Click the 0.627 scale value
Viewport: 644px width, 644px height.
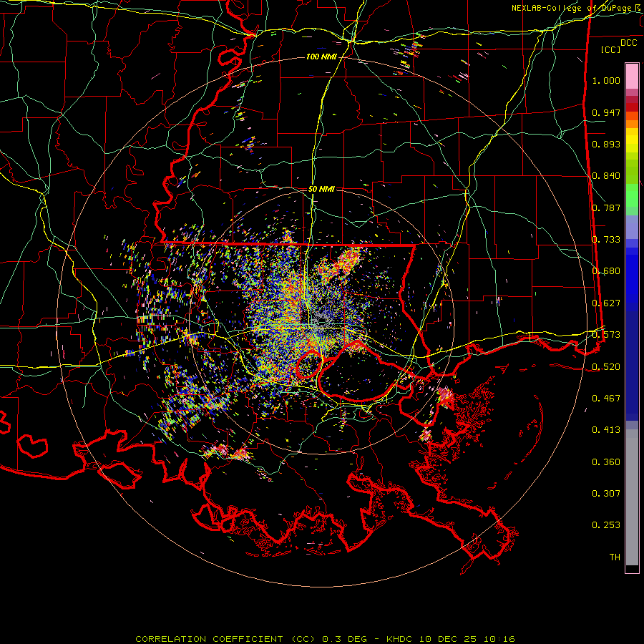tap(606, 303)
